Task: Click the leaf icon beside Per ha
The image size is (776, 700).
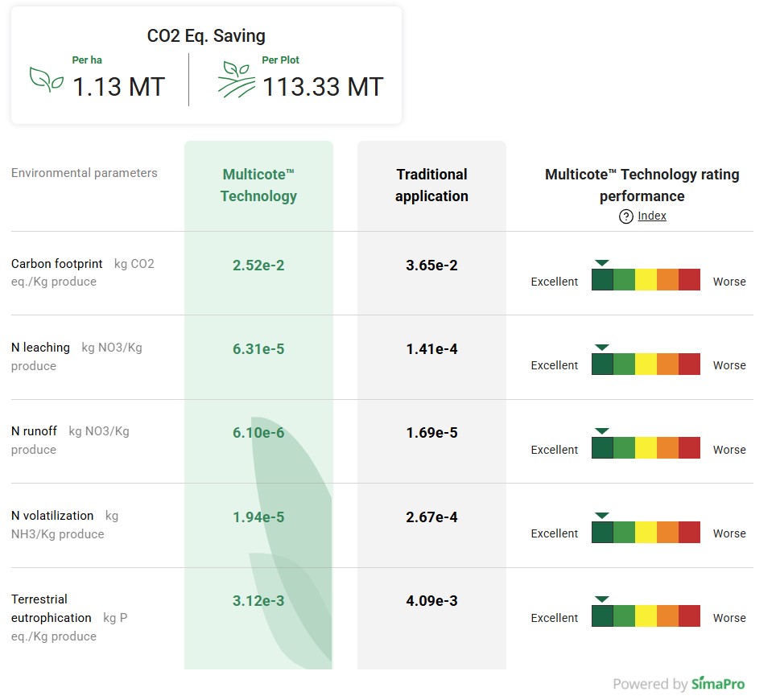Action: click(x=47, y=79)
